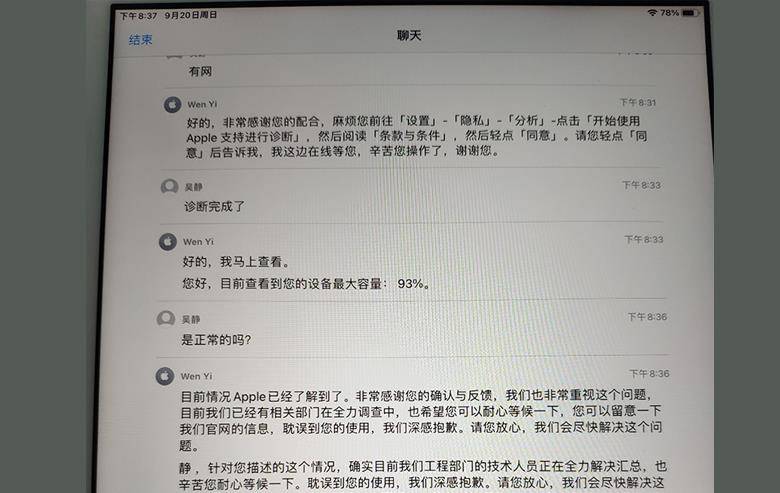The image size is (780, 493).
Task: Click the 聊天 title in header
Action: coord(409,35)
